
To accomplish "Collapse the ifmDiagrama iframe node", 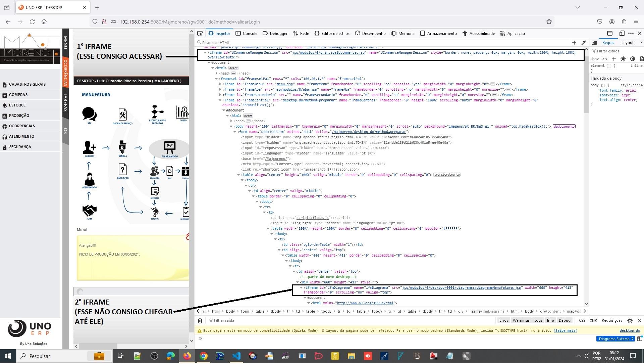I will pos(301,288).
